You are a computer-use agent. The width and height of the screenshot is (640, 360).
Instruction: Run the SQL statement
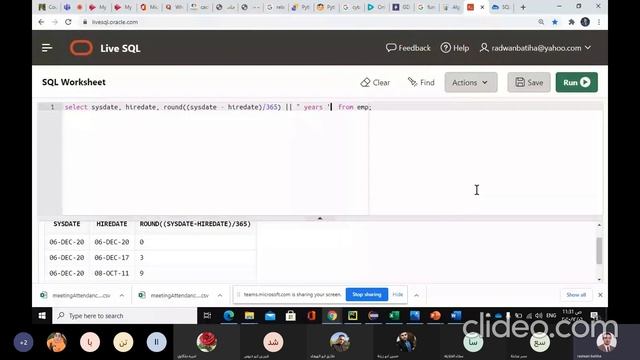576,82
